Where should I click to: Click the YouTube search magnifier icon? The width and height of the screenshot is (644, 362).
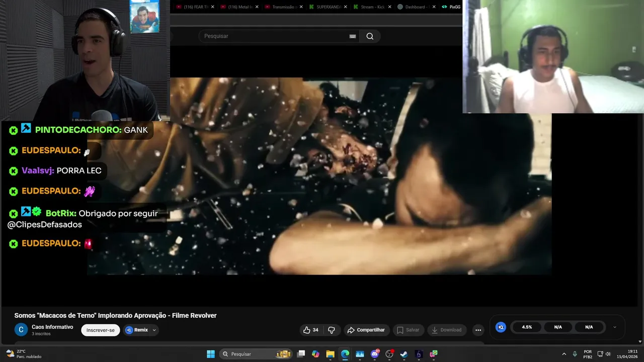pyautogui.click(x=370, y=36)
